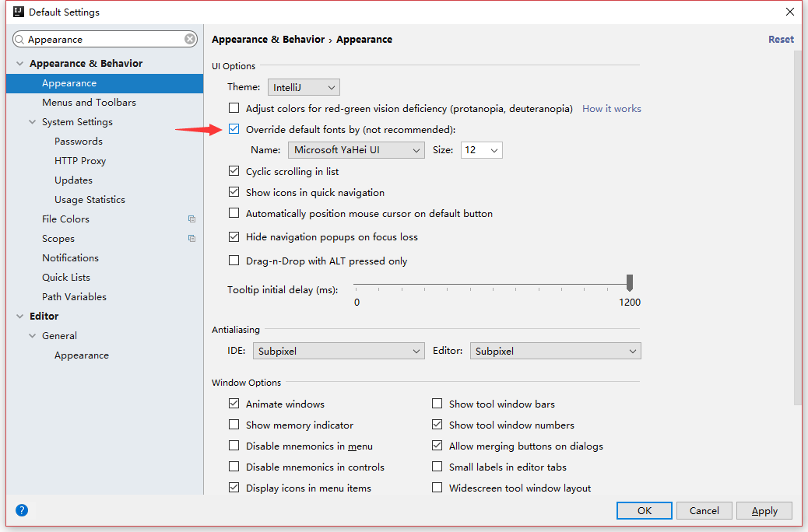The image size is (808, 532).
Task: Open the font Name dropdown
Action: [356, 150]
